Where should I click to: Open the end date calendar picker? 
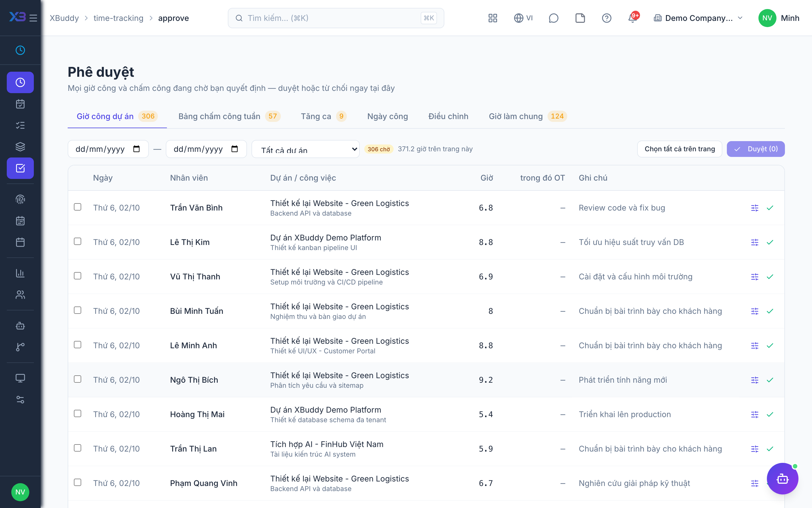[x=235, y=149]
